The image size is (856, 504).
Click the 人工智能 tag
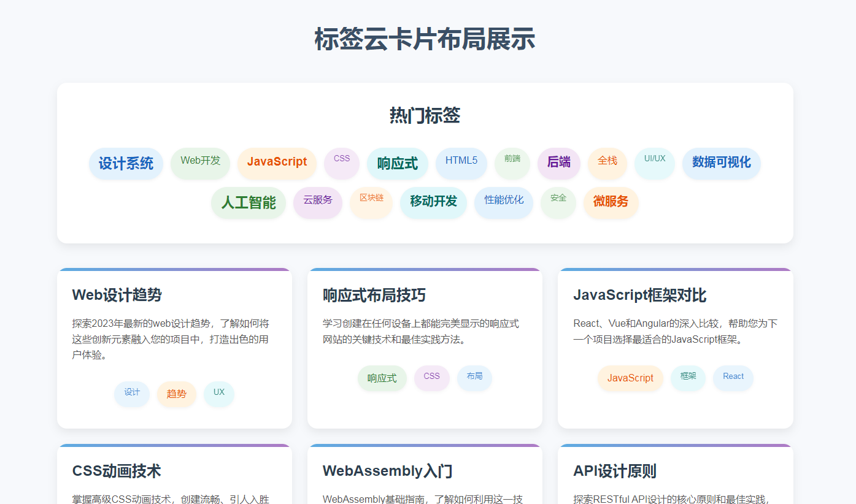pyautogui.click(x=249, y=203)
